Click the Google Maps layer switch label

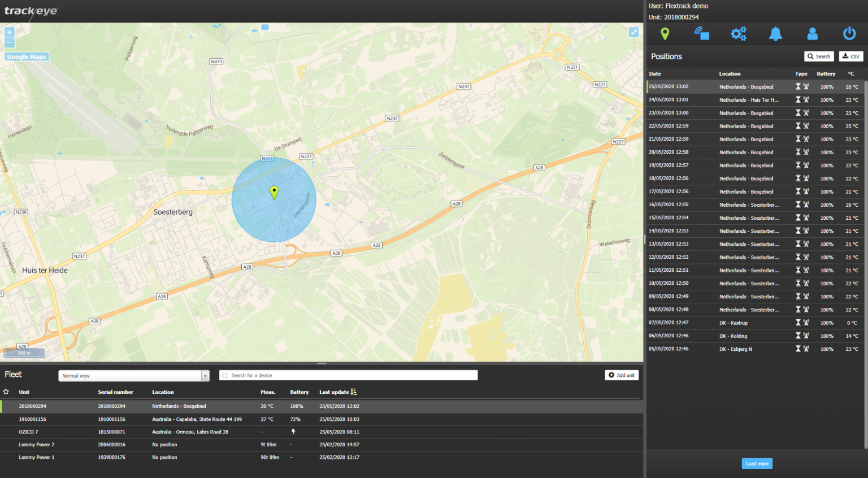tap(27, 57)
